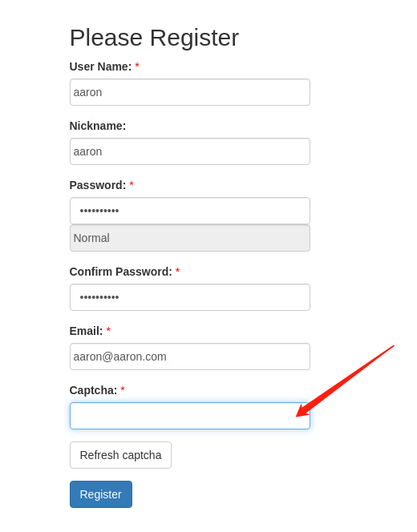
Task: Click the Normal password strength indicator
Action: [x=190, y=238]
